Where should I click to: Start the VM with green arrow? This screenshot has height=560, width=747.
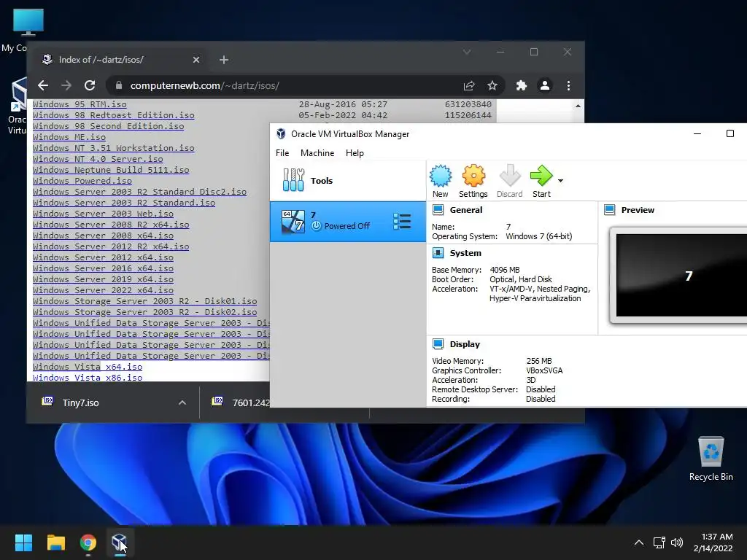pos(541,176)
